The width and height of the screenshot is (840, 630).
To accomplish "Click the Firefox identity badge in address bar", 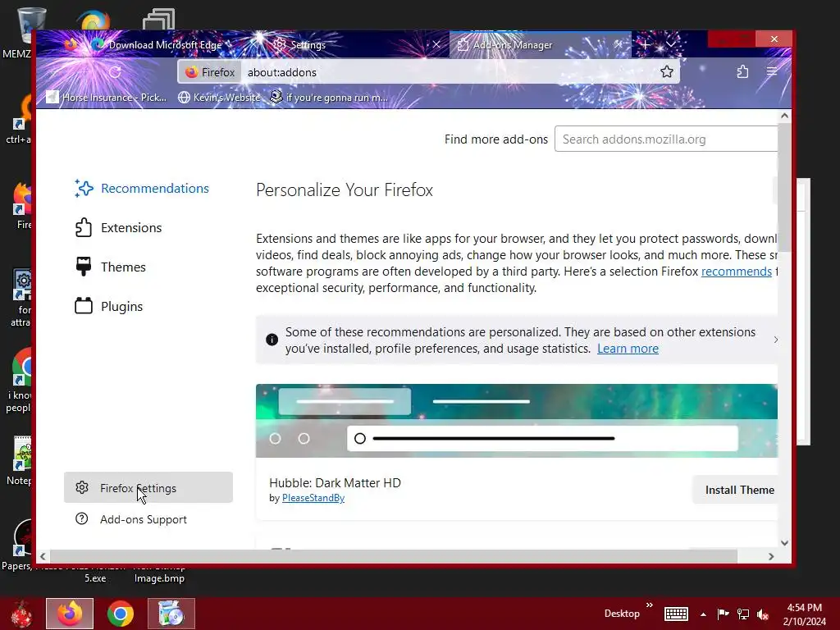I will click(x=210, y=72).
